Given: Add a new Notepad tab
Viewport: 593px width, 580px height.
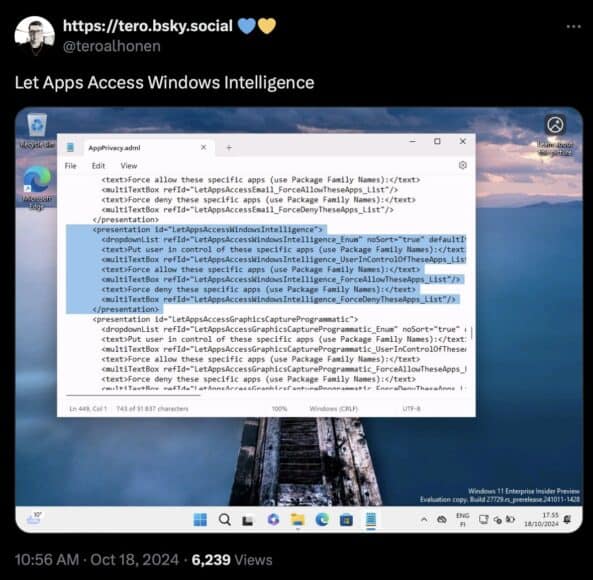Looking at the screenshot, I should point(229,147).
